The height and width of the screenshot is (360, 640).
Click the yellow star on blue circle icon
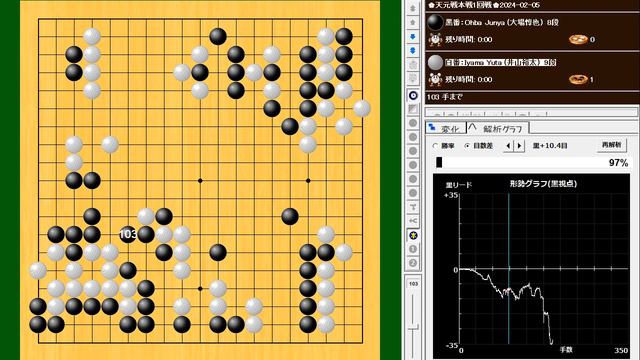pos(413,236)
